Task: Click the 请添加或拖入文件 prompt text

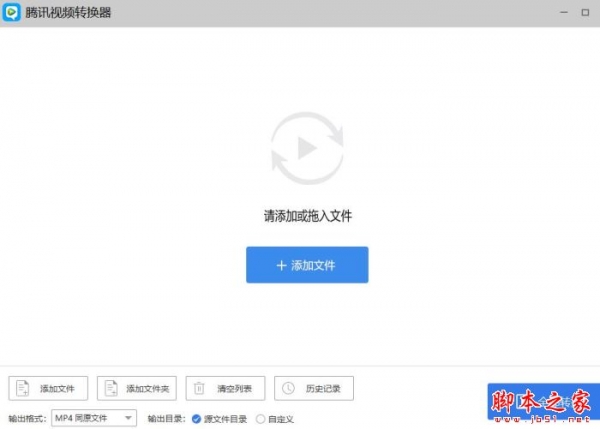Action: pos(308,216)
